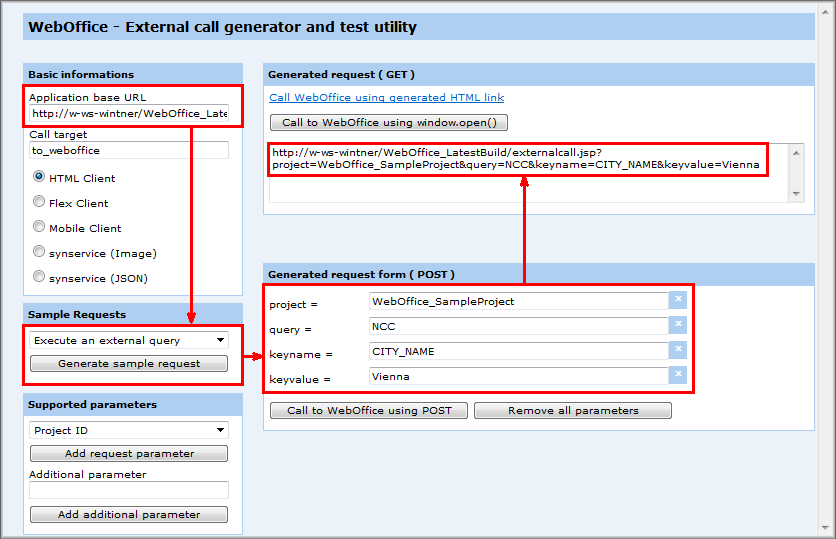
Task: Delete the keyvalue parameter via its x icon
Action: (678, 375)
